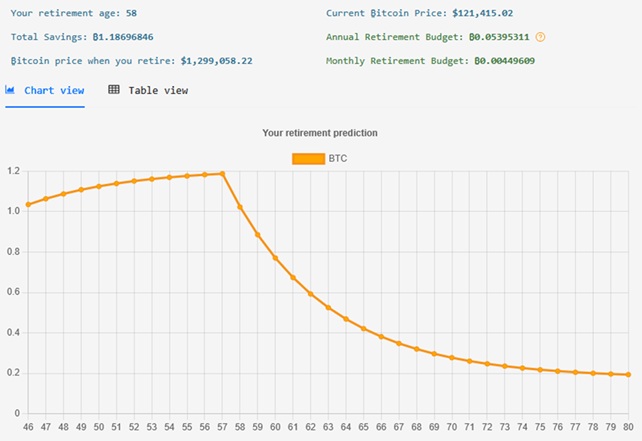Image resolution: width=642 pixels, height=441 pixels.
Task: Select the data point at age 58
Action: (x=240, y=207)
